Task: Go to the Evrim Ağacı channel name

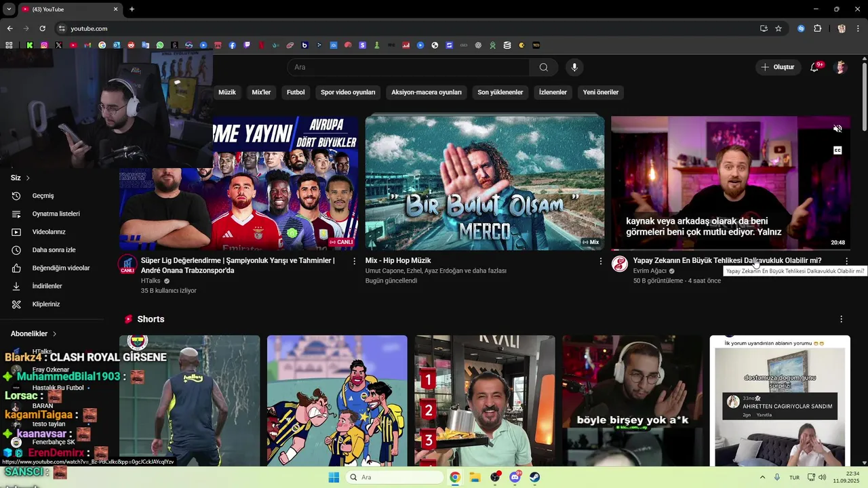Action: pos(650,271)
